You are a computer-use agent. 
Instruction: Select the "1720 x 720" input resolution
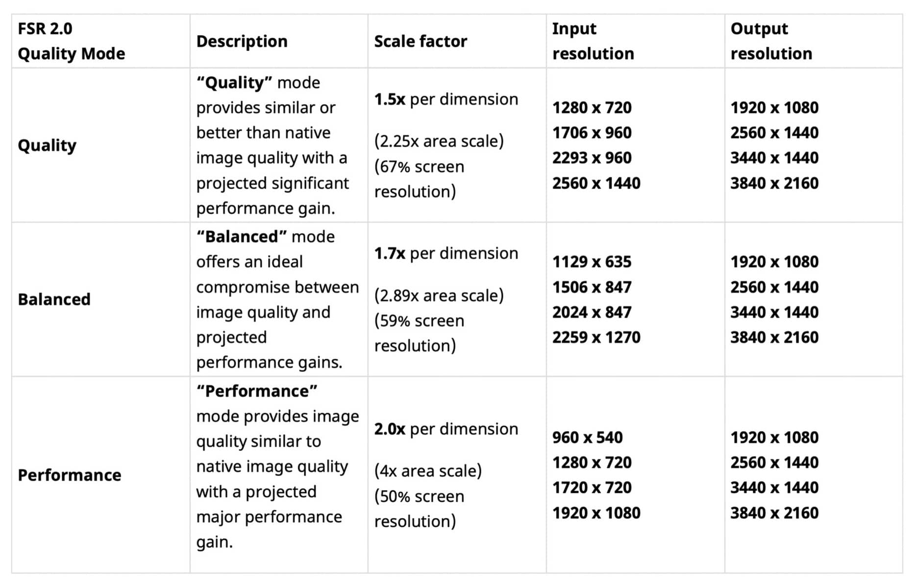[592, 488]
